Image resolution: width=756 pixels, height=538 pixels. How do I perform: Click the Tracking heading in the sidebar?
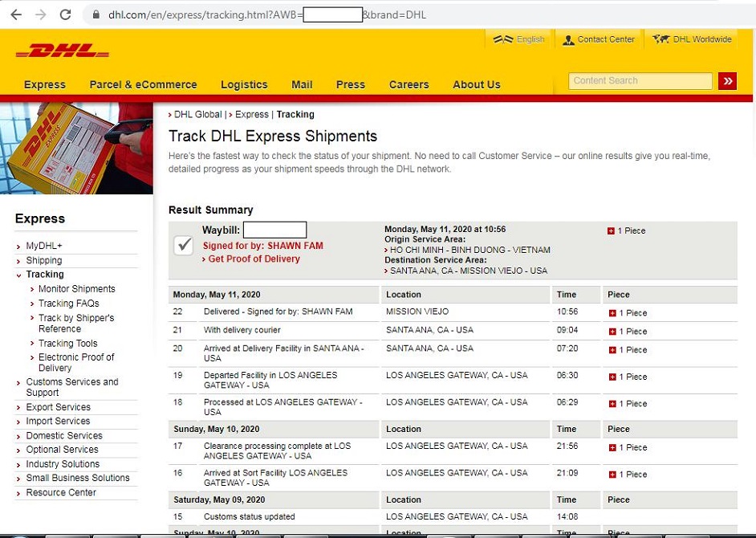[x=45, y=274]
